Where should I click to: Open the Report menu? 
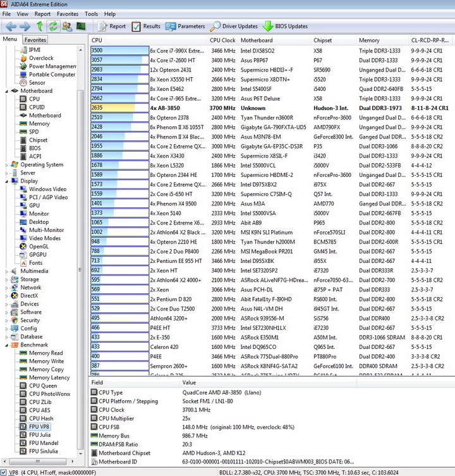click(42, 14)
